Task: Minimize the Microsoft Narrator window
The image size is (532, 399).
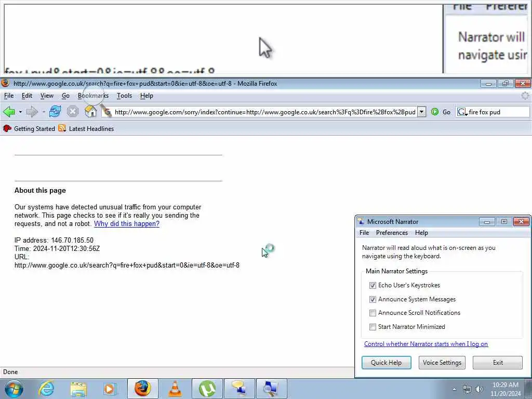Action: 487,221
